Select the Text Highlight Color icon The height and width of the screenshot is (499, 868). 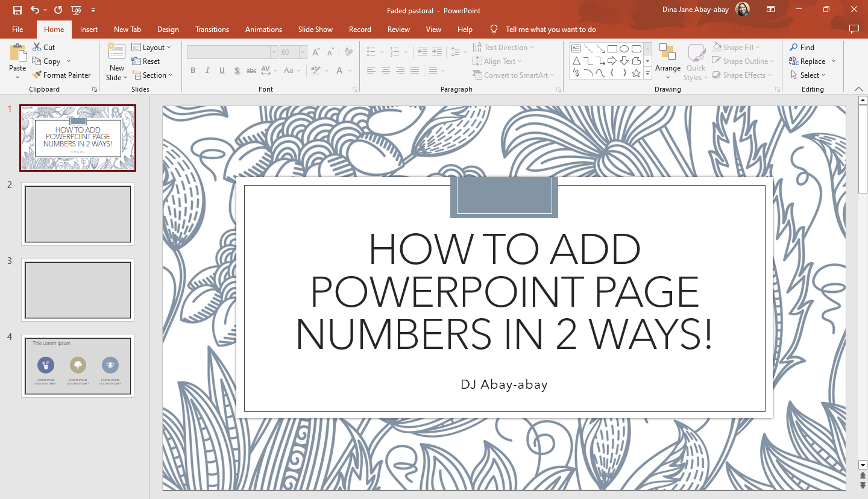316,71
